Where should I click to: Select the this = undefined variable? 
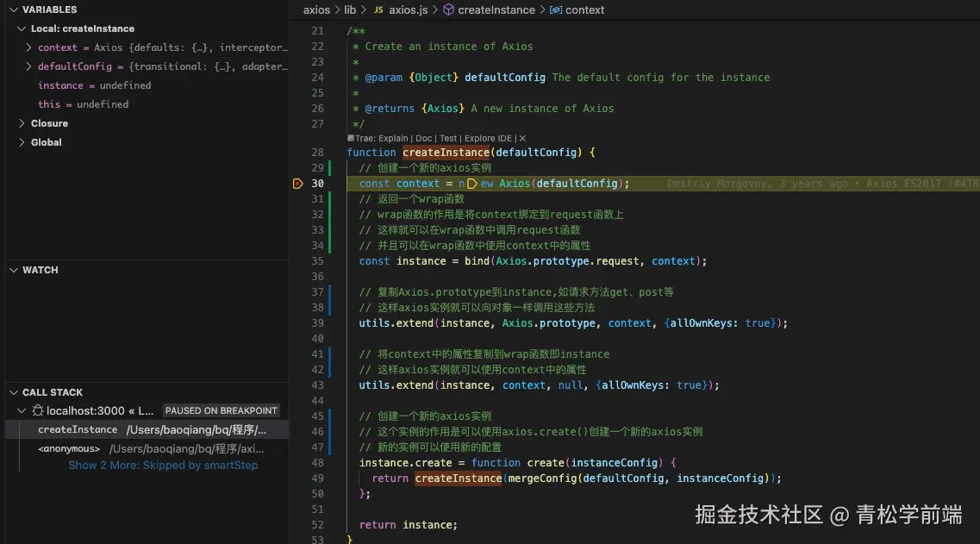[83, 104]
